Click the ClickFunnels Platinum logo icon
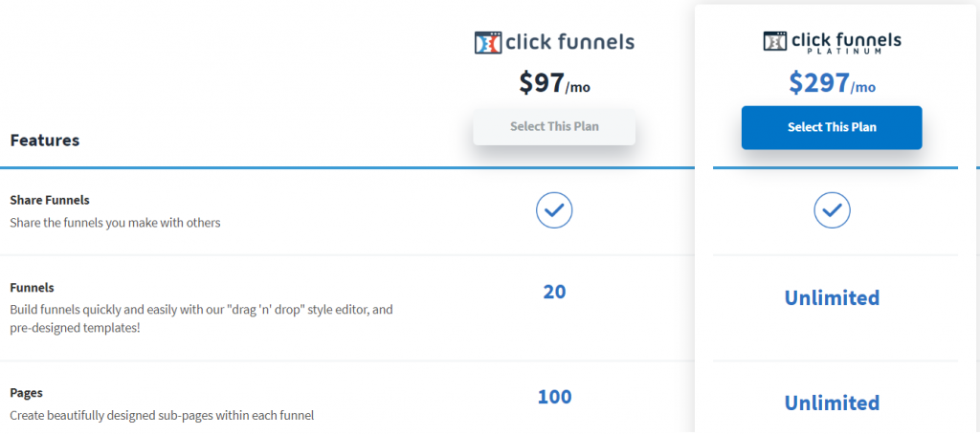 pos(775,41)
